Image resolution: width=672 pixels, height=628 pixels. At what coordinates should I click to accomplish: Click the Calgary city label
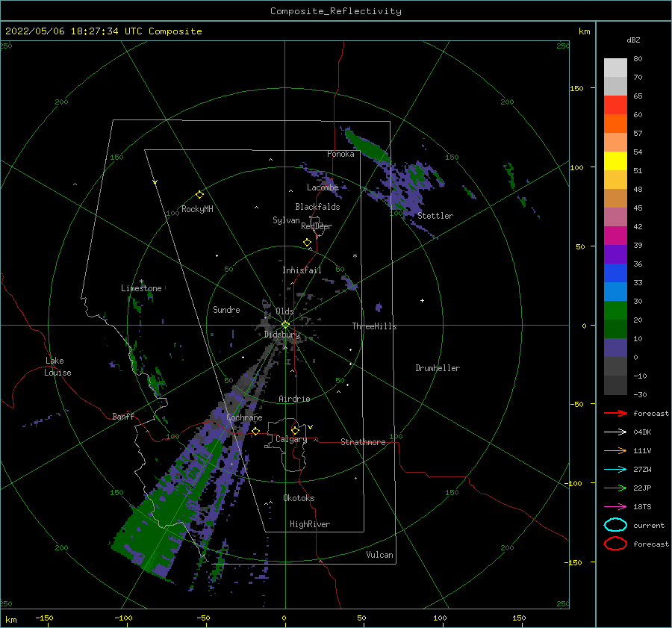(291, 439)
